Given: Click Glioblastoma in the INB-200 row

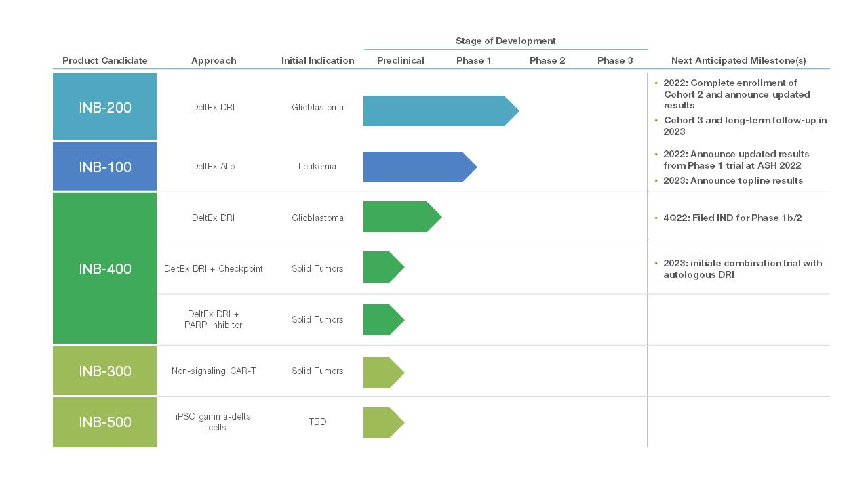Looking at the screenshot, I should pyautogui.click(x=317, y=107).
